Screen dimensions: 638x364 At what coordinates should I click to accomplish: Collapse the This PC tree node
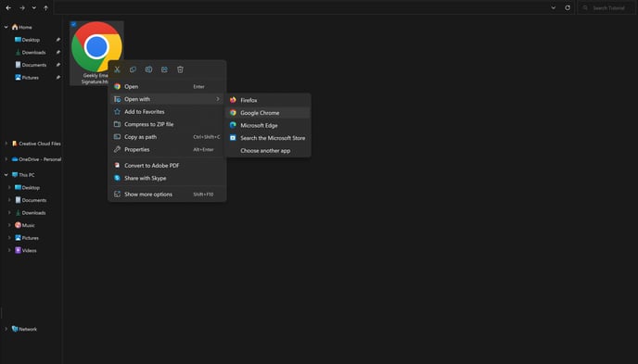coord(6,175)
